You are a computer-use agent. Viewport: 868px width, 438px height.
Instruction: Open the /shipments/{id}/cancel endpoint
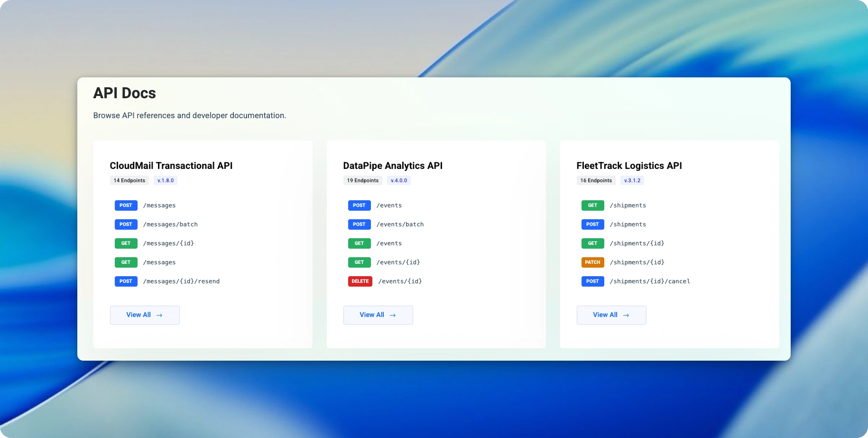click(x=650, y=281)
